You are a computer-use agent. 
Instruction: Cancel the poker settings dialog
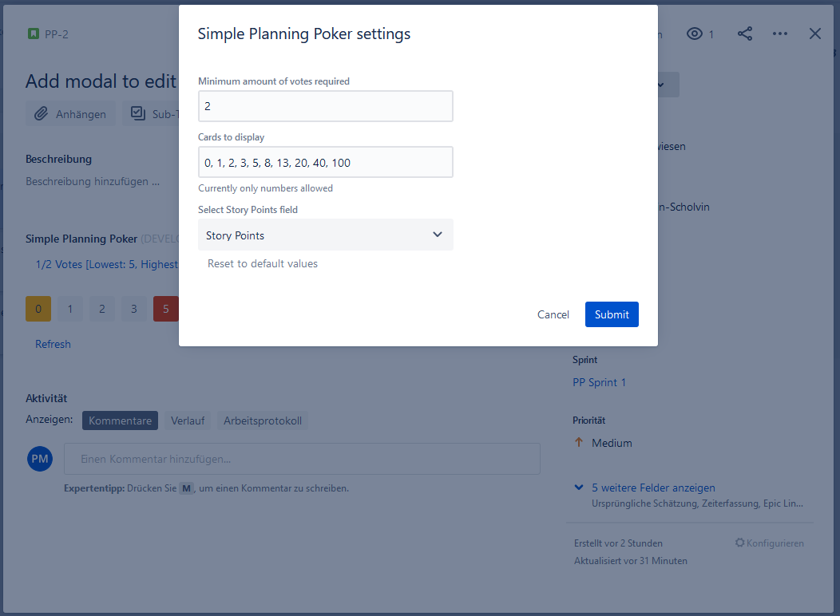(553, 314)
